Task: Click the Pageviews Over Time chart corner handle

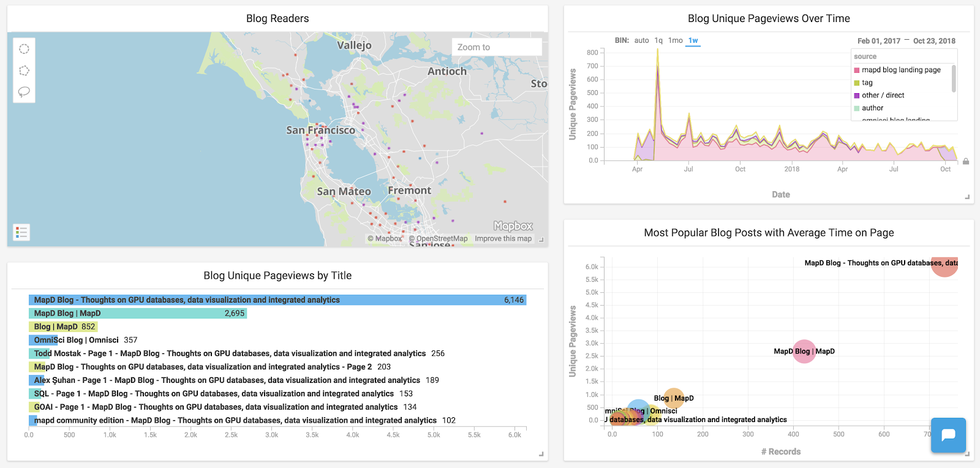Action: (968, 197)
